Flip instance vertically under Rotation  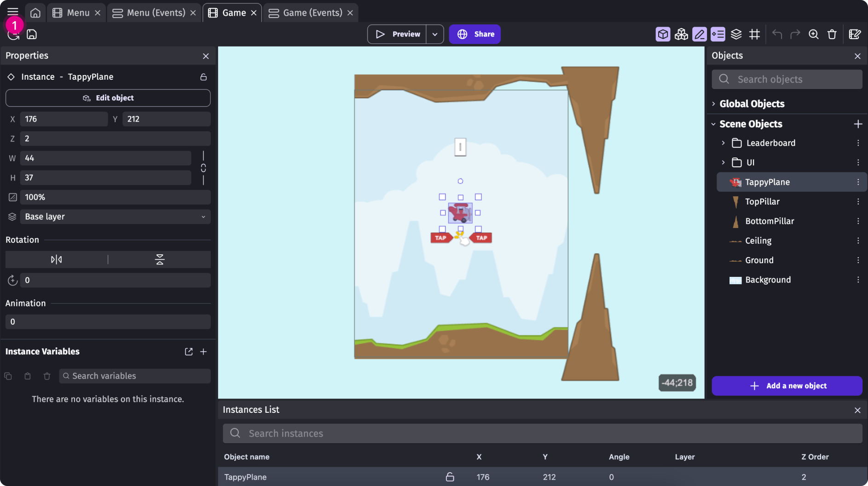click(160, 260)
